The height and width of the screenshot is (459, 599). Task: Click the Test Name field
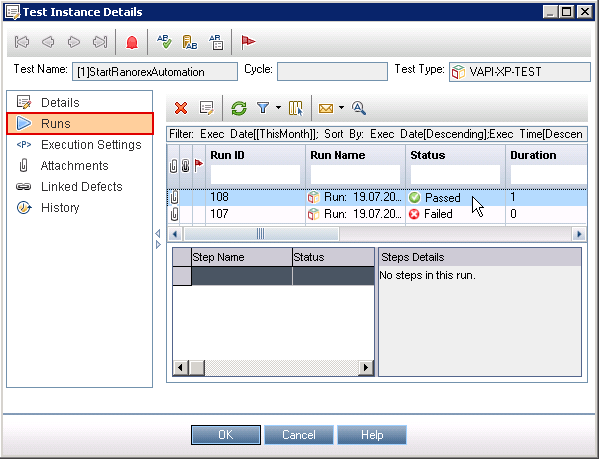[155, 72]
